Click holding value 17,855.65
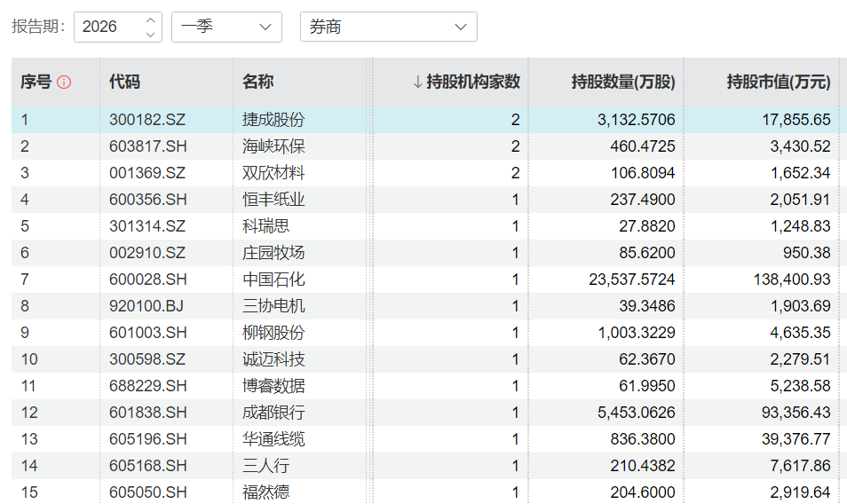This screenshot has height=504, width=847. 796,120
